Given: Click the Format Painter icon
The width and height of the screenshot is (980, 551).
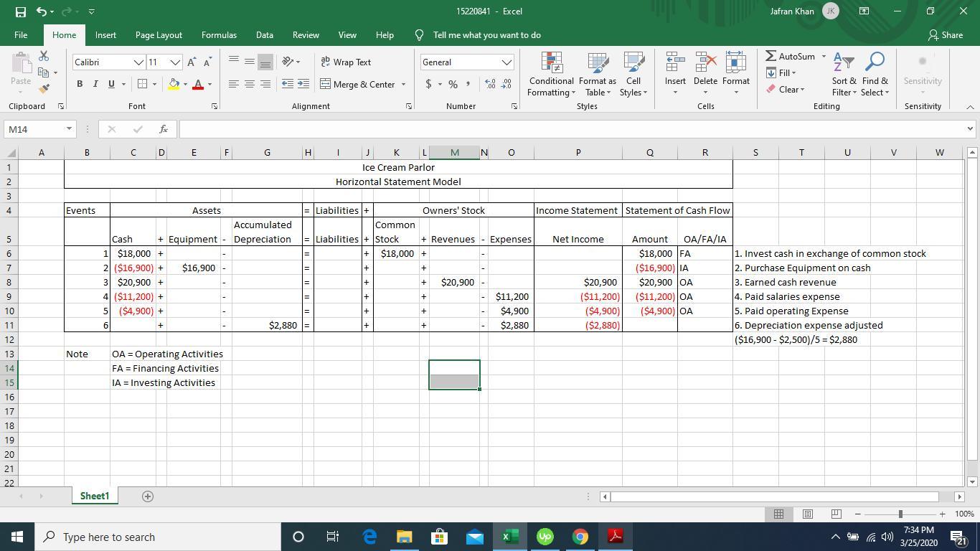Looking at the screenshot, I should tap(44, 89).
